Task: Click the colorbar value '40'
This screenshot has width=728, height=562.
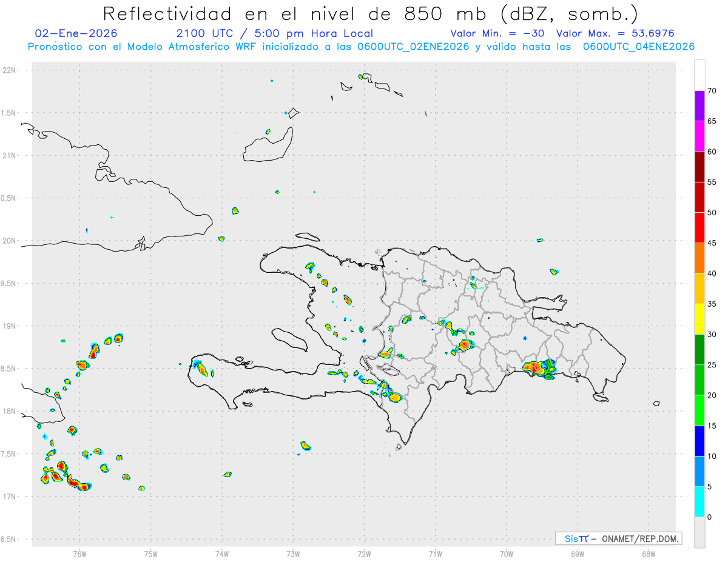Action: [712, 273]
